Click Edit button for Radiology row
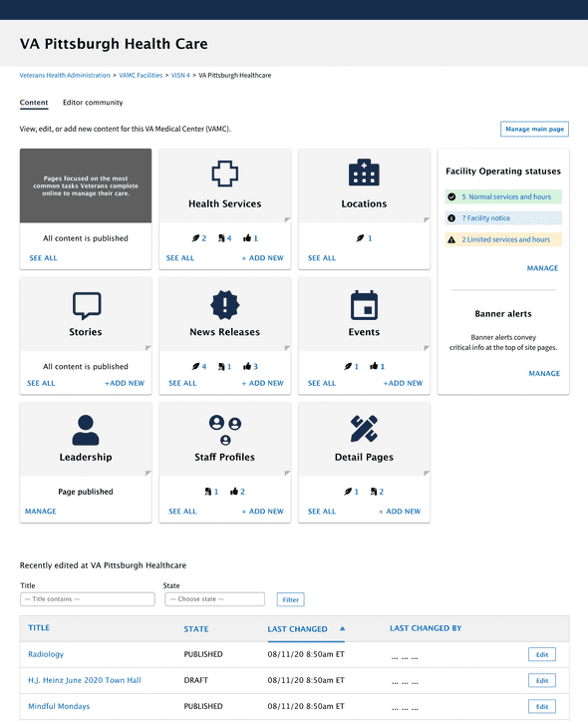The image size is (588, 721). (542, 655)
